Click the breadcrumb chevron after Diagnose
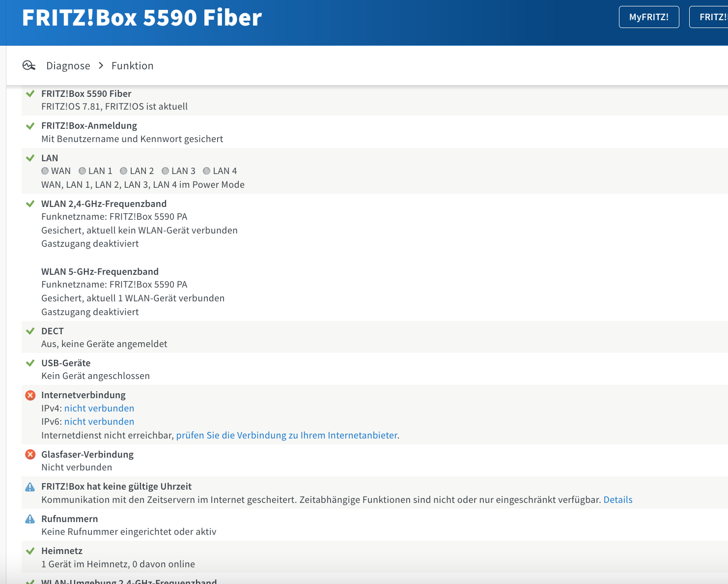The image size is (728, 584). point(101,65)
